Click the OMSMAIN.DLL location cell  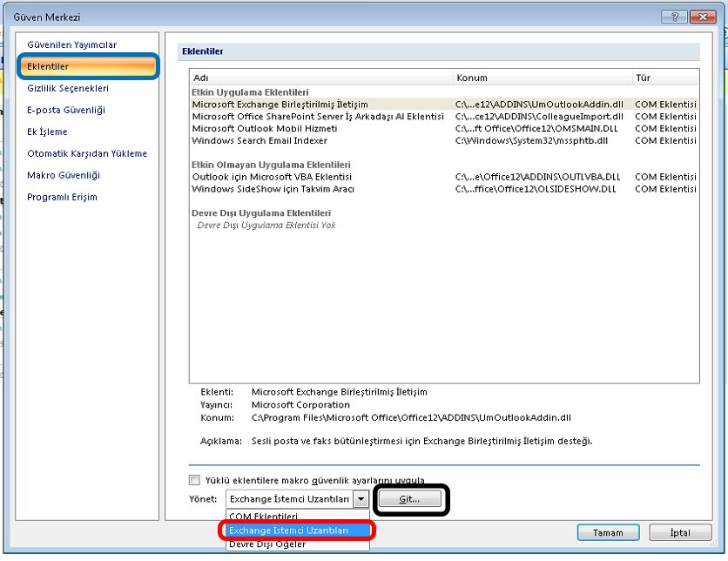pyautogui.click(x=536, y=129)
